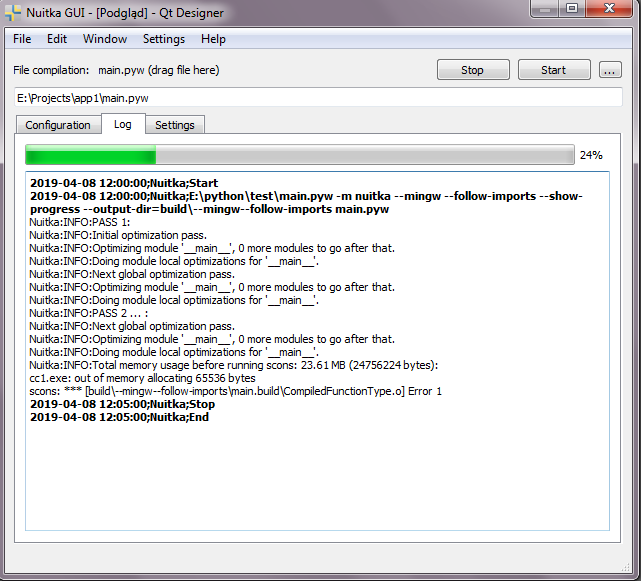Click 'main.pyw (drag file here)' text
Viewport: 641px width, 581px height.
click(x=159, y=70)
